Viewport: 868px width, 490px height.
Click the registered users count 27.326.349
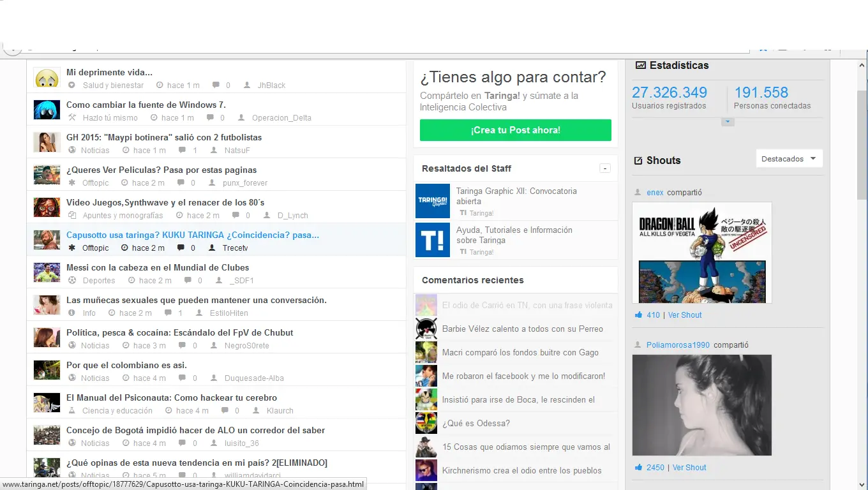[670, 93]
